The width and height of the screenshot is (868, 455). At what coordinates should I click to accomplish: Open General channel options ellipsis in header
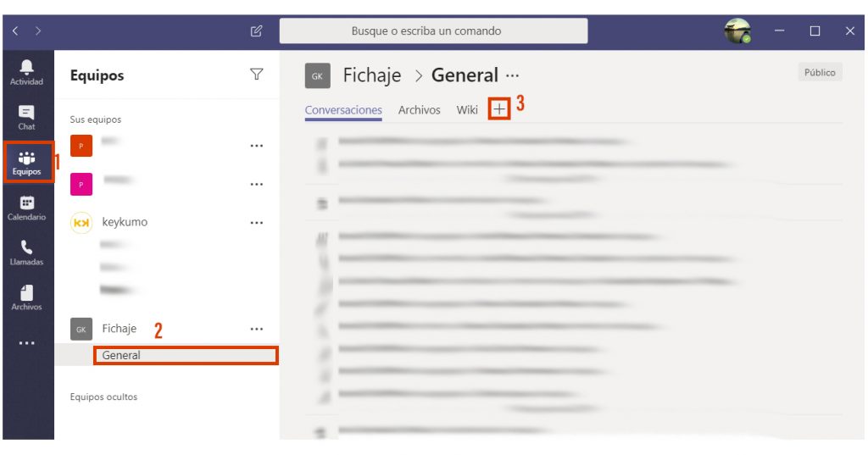coord(513,76)
